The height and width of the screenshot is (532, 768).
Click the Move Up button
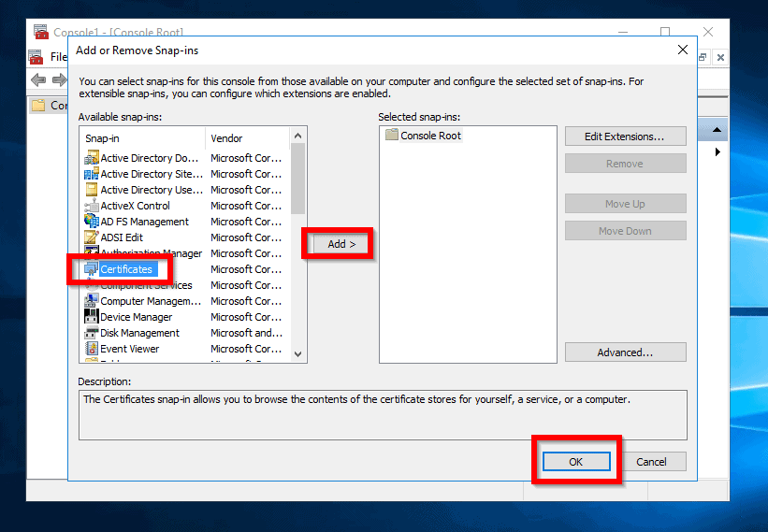tap(625, 204)
